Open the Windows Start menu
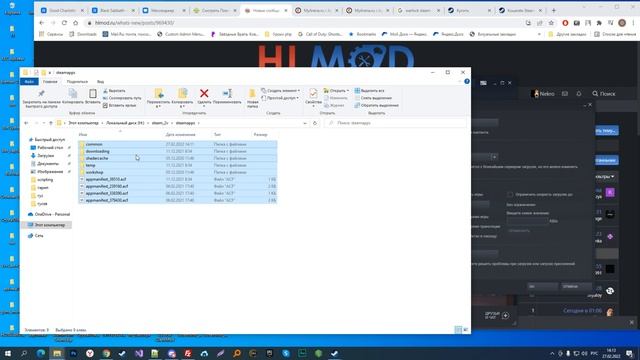Image resolution: width=640 pixels, height=360 pixels. [8, 353]
